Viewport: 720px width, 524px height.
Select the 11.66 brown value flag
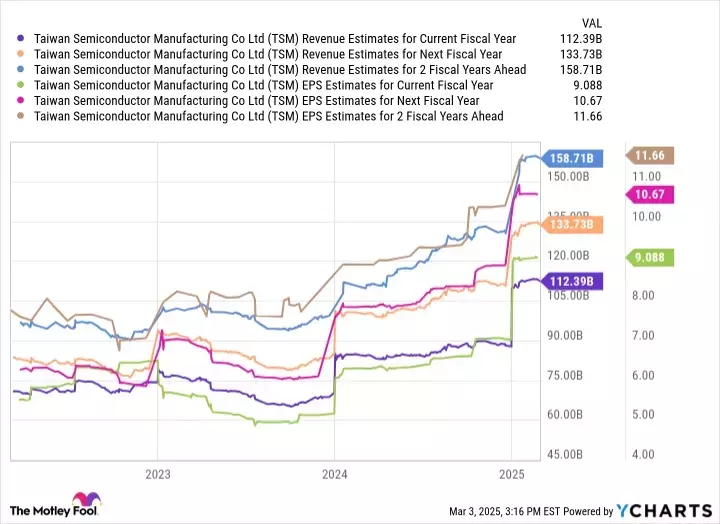(650, 156)
